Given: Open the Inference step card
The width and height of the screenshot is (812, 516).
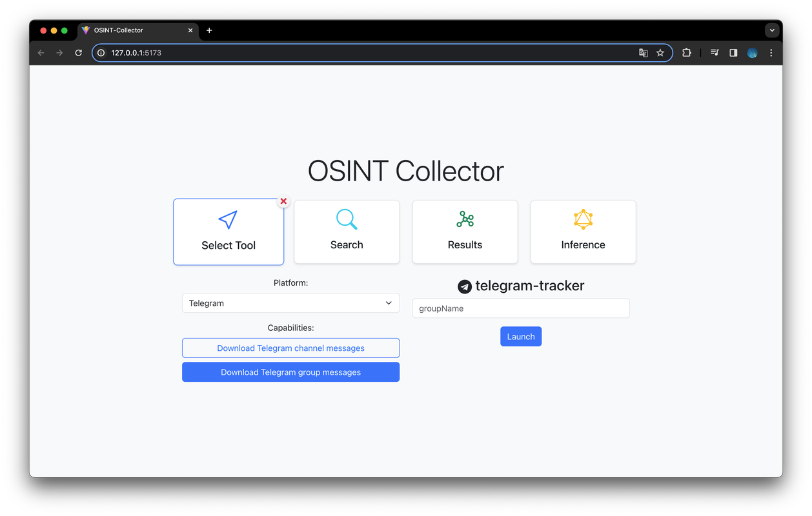Looking at the screenshot, I should click(x=583, y=232).
